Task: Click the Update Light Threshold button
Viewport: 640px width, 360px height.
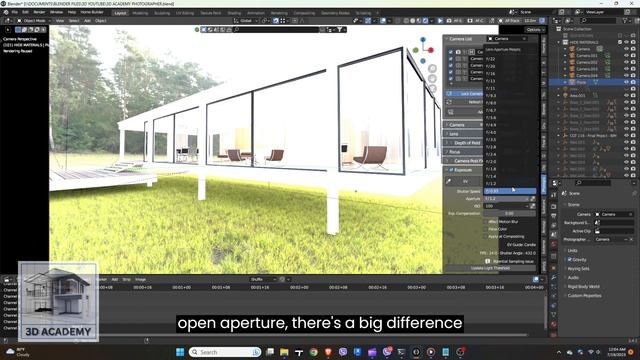Action: [490, 268]
